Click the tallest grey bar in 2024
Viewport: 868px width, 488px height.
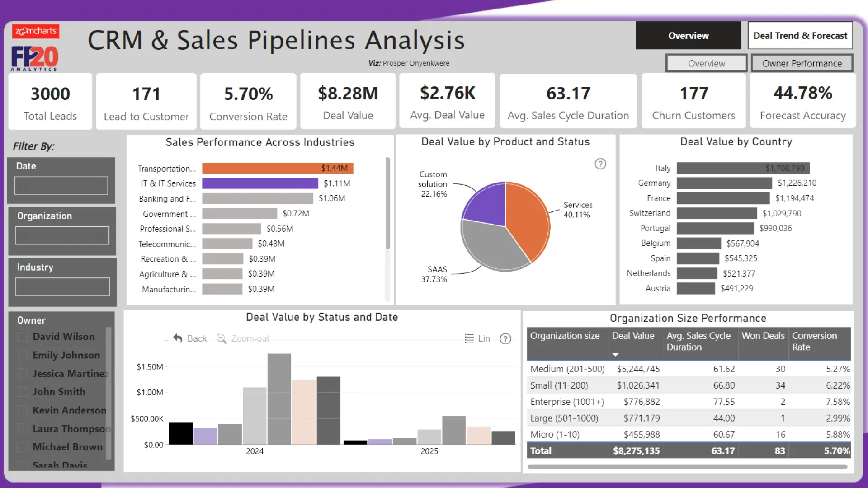(x=279, y=399)
